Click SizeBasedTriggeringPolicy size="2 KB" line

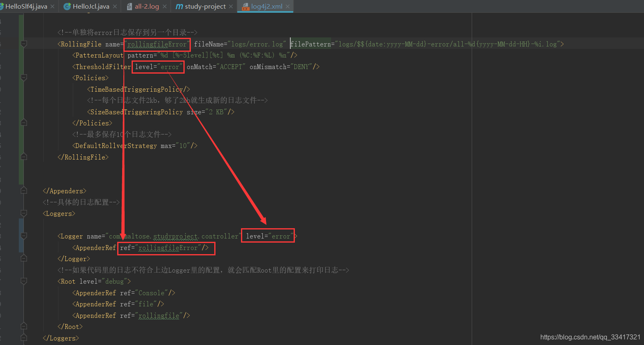click(x=161, y=112)
